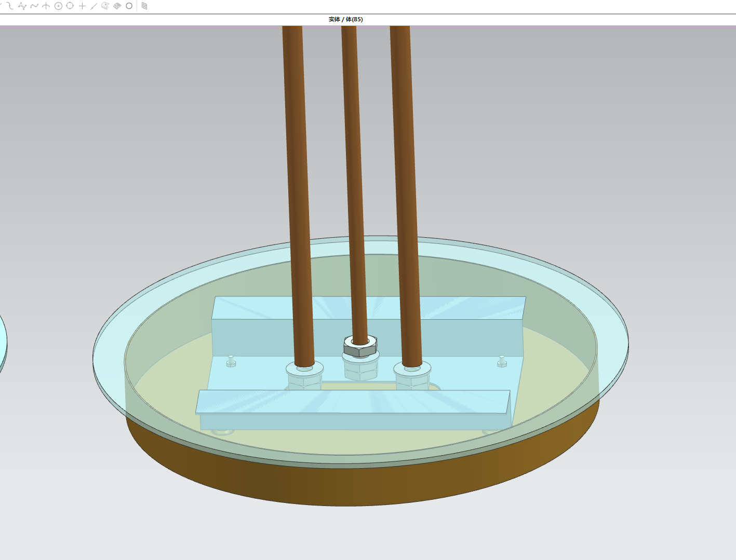This screenshot has height=560, width=736.
Task: Toggle the grid snap icon
Action: (144, 6)
